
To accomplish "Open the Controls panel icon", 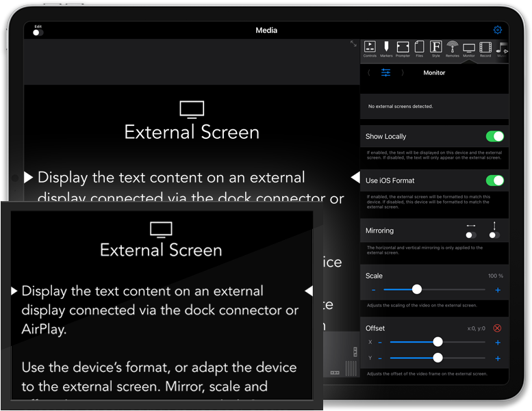I will click(370, 49).
